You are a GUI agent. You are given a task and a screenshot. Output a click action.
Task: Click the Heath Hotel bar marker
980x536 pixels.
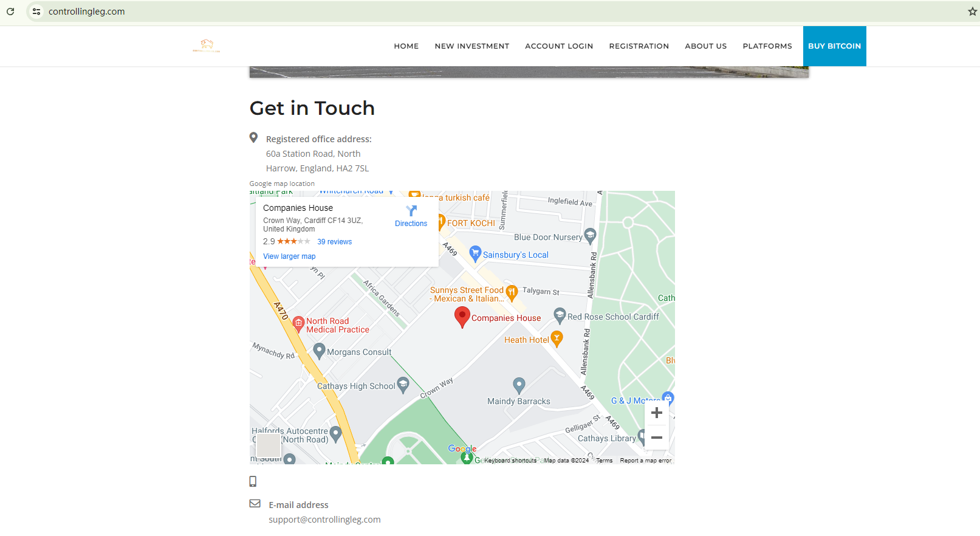coord(557,338)
